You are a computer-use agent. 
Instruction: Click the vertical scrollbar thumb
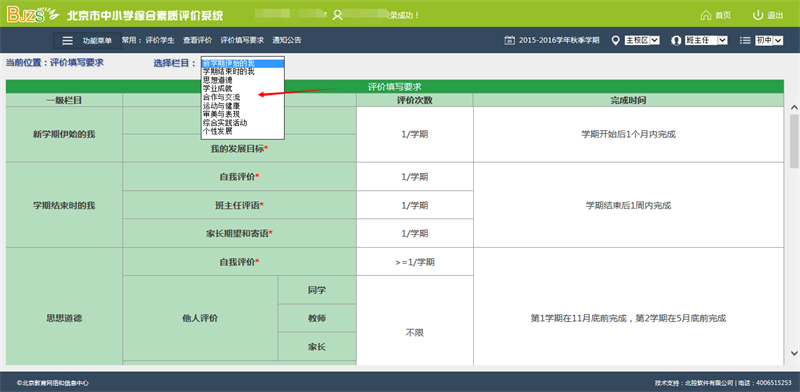point(794,141)
